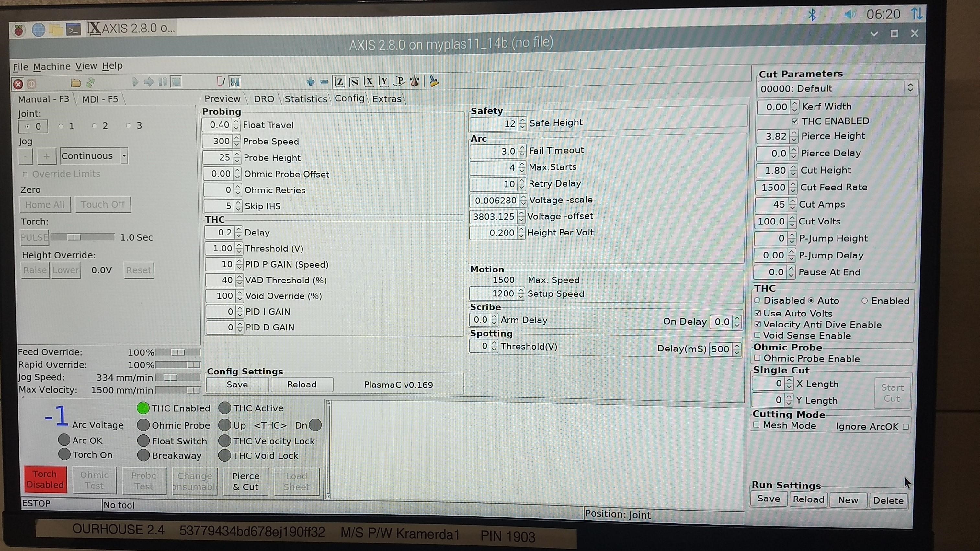This screenshot has width=980, height=551.
Task: Zoom out with the blue minus icon
Action: coord(324,81)
